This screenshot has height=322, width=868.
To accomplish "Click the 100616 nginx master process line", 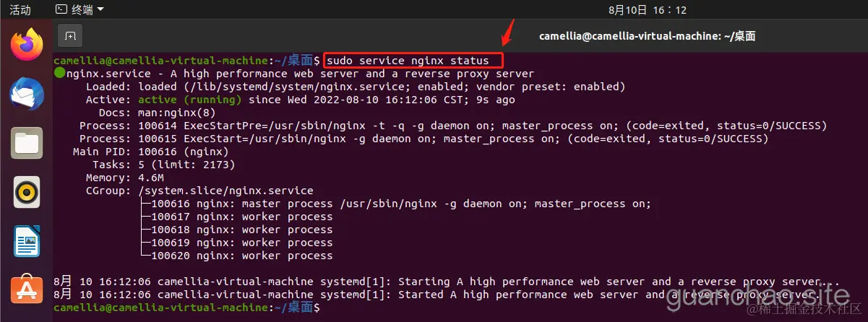I will [396, 204].
